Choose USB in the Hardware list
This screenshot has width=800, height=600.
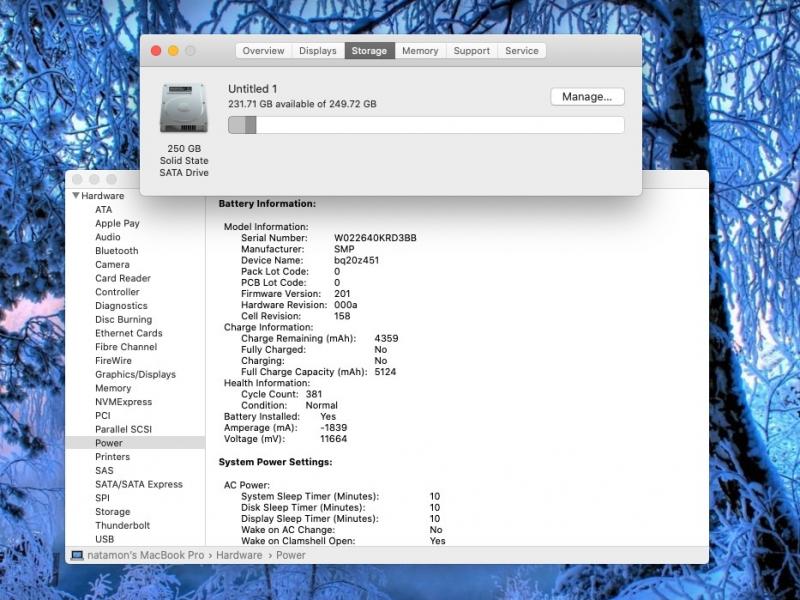[x=105, y=539]
